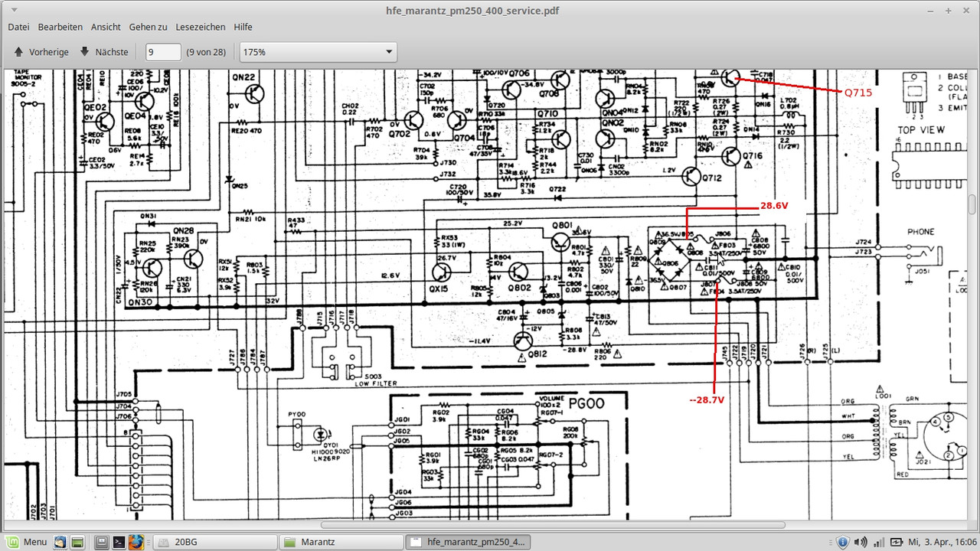Screen dimensions: 980x551
Task: Open the Hilfe menu
Action: coord(243,27)
